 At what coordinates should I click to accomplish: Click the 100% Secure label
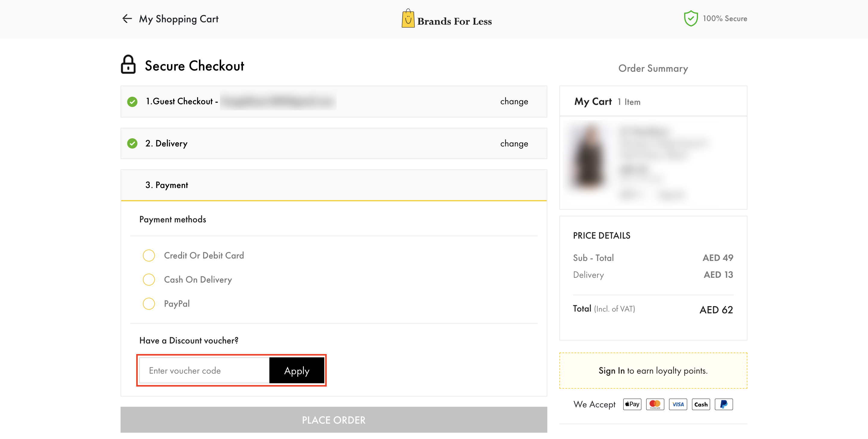725,19
